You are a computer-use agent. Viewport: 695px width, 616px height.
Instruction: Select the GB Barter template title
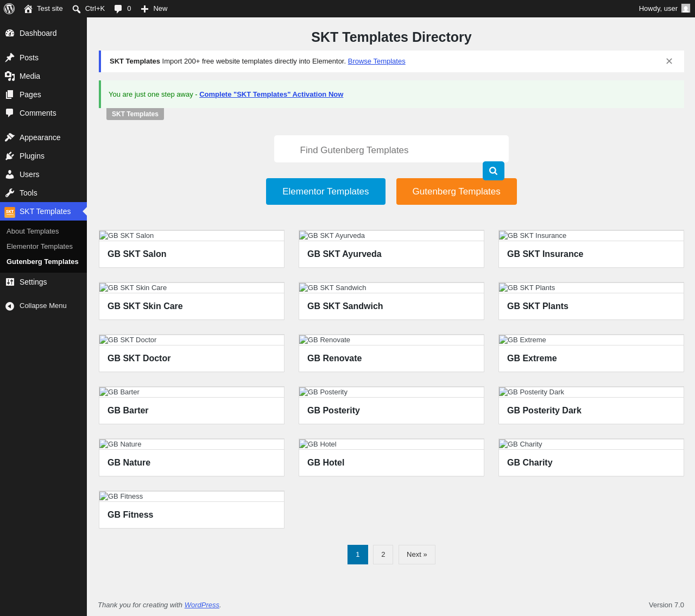click(x=128, y=411)
